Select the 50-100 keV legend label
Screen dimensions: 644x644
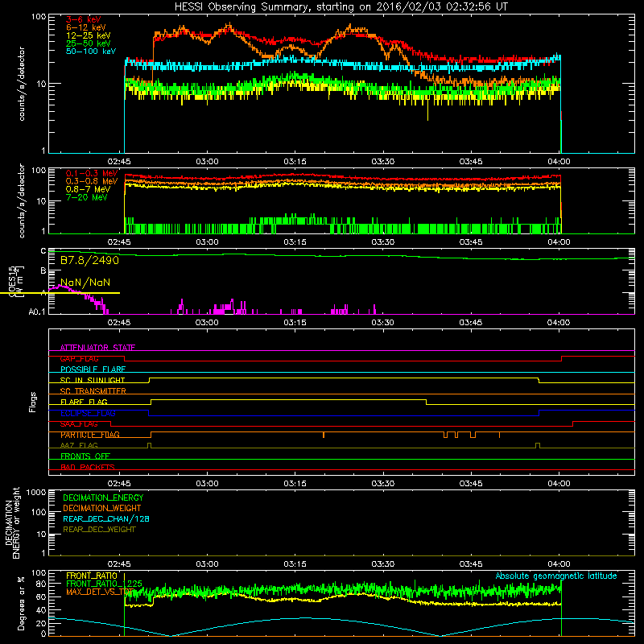[x=91, y=52]
